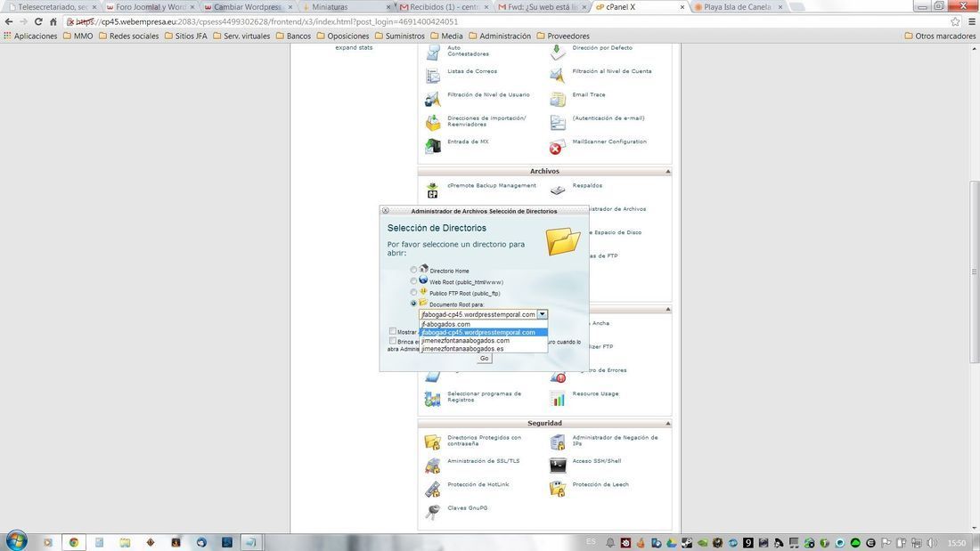Open Administración de SSL/TLS icon
980x551 pixels.
pyautogui.click(x=432, y=466)
